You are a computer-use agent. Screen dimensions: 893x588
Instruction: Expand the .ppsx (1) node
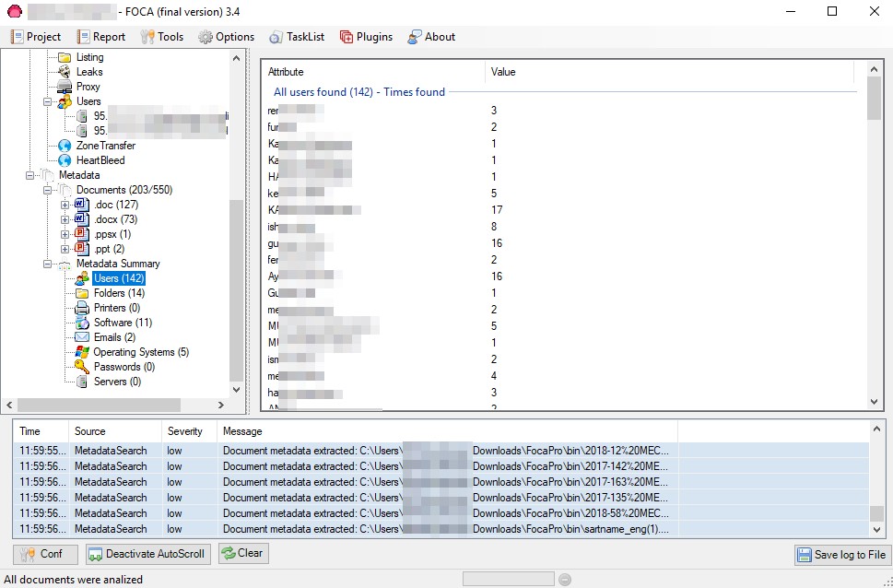(65, 235)
